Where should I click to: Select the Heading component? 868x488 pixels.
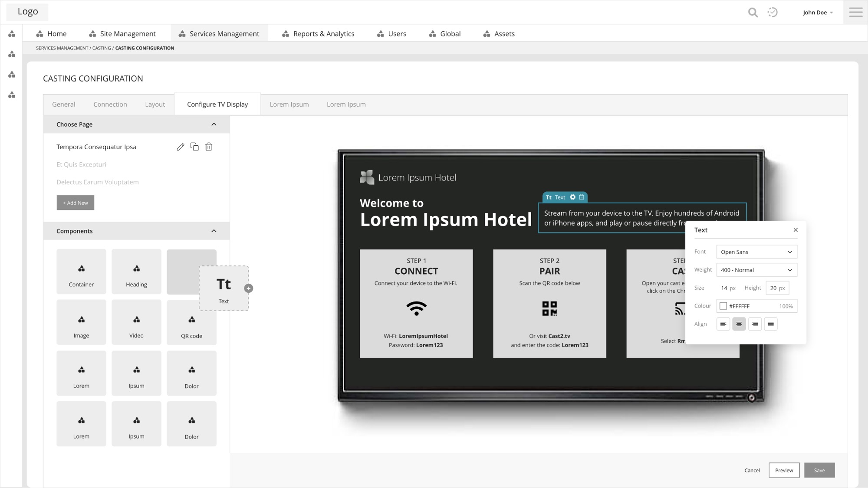136,272
